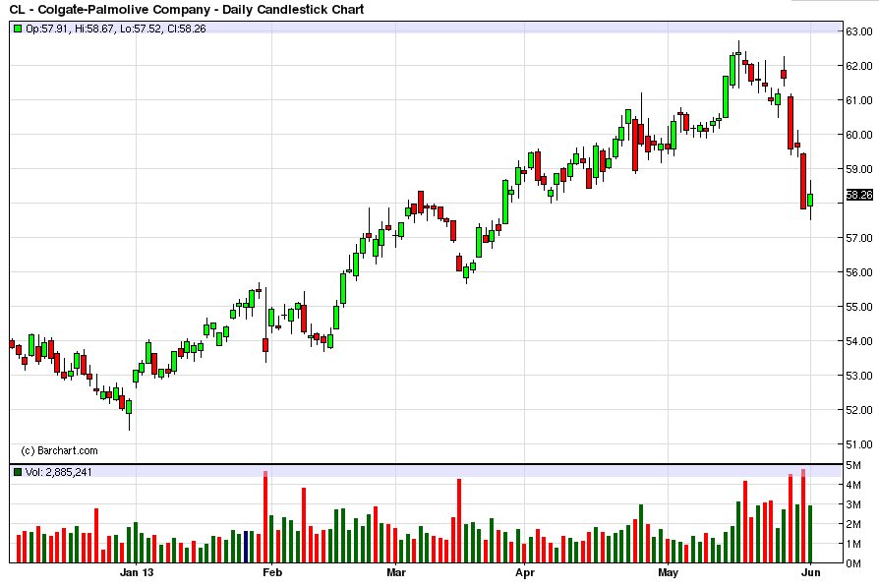Click the 55.00 price axis label

click(858, 307)
